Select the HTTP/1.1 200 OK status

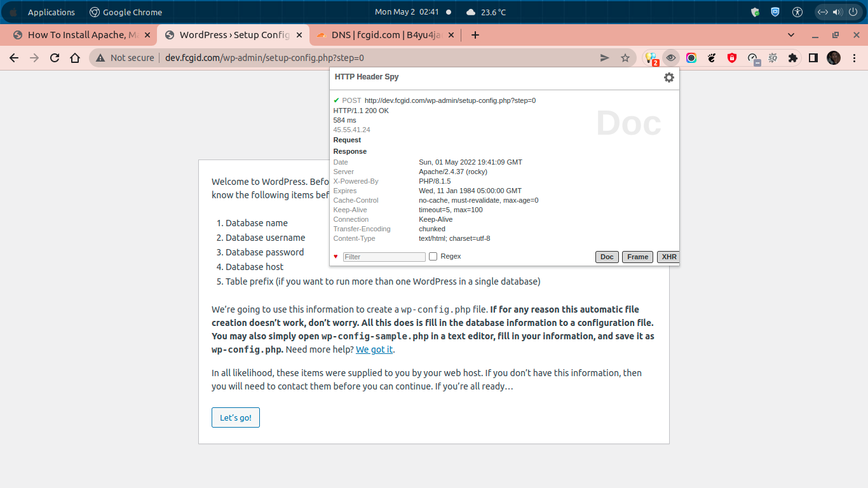coord(361,111)
